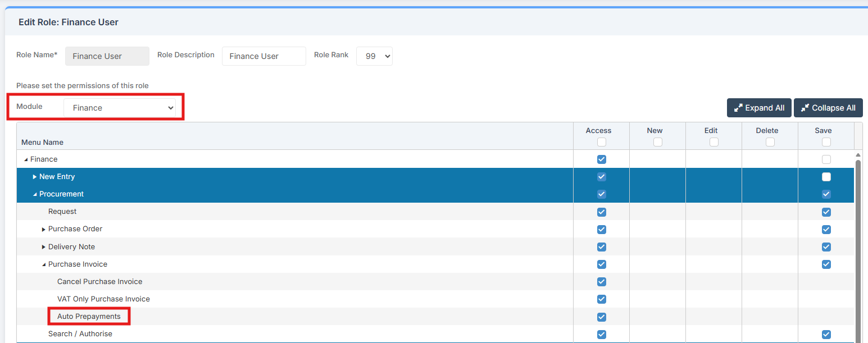Open the Role Rank dropdown

click(x=374, y=56)
